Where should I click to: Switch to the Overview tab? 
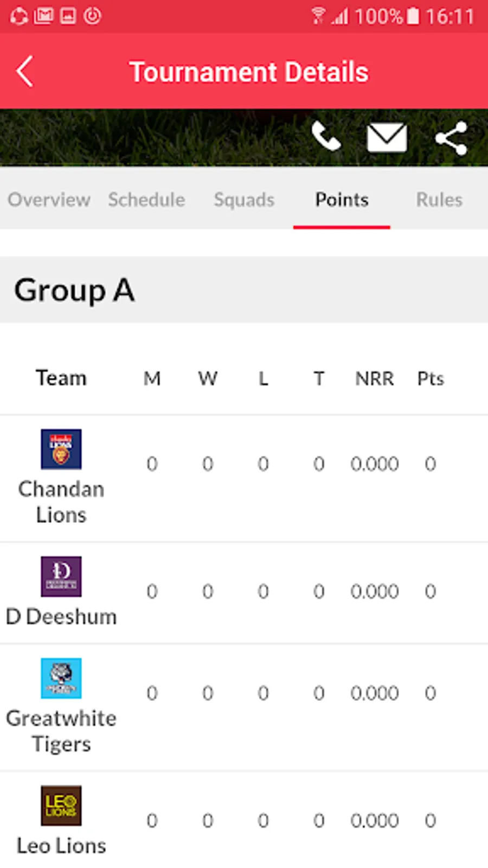(x=49, y=200)
